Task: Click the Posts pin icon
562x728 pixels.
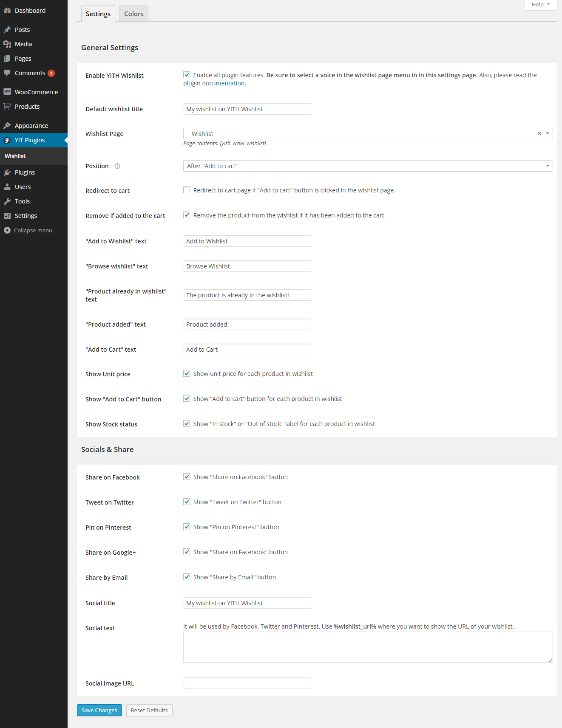Action: 7,30
